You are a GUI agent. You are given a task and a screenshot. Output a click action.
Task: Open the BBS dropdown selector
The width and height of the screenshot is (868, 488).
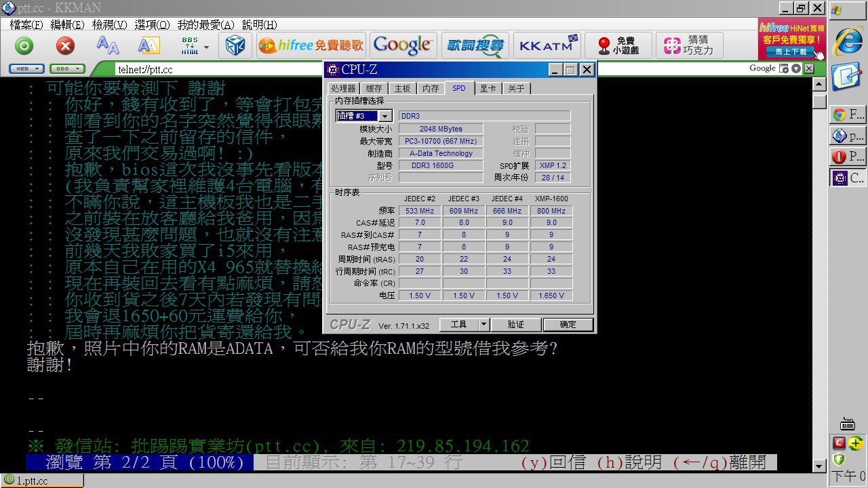click(x=67, y=68)
